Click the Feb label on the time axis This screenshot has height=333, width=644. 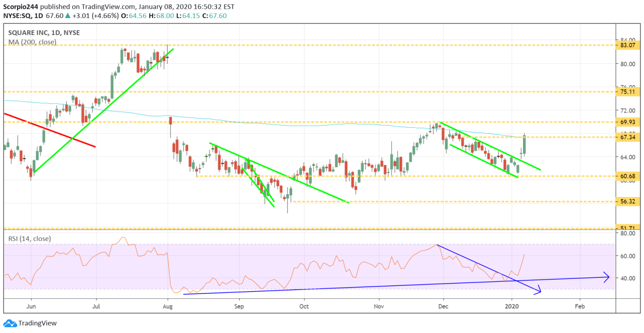pyautogui.click(x=580, y=306)
